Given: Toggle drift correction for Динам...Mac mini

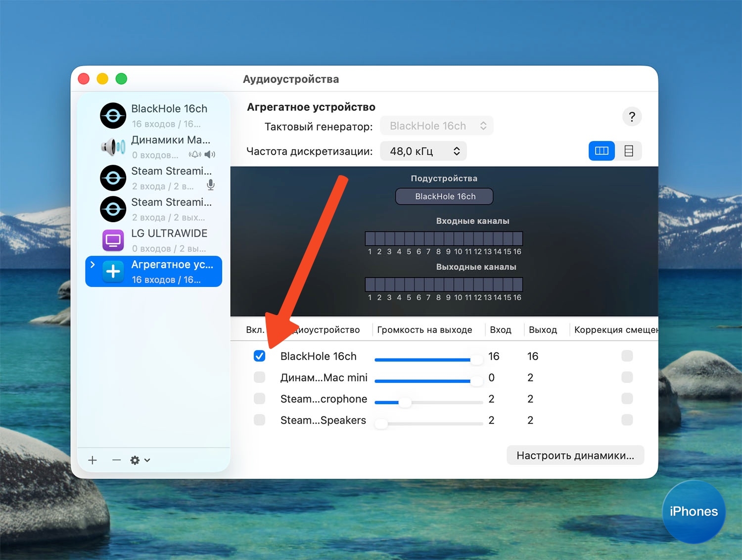Looking at the screenshot, I should coord(627,377).
